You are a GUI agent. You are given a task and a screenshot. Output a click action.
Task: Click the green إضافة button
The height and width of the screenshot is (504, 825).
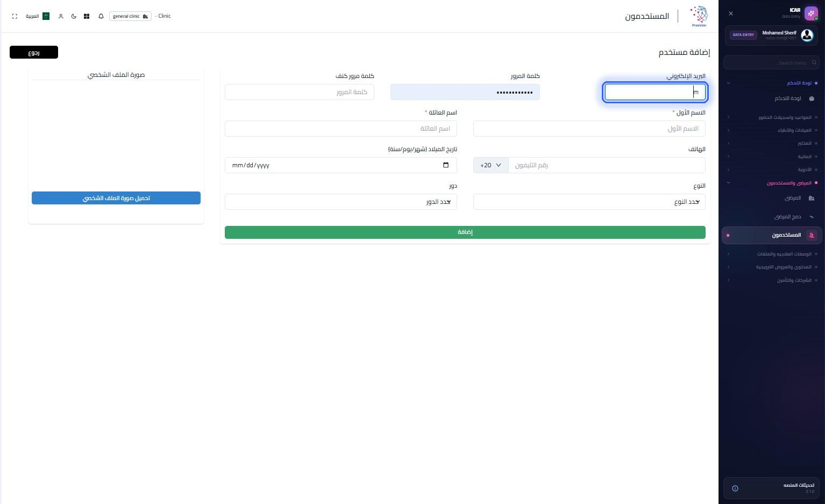pos(465,232)
